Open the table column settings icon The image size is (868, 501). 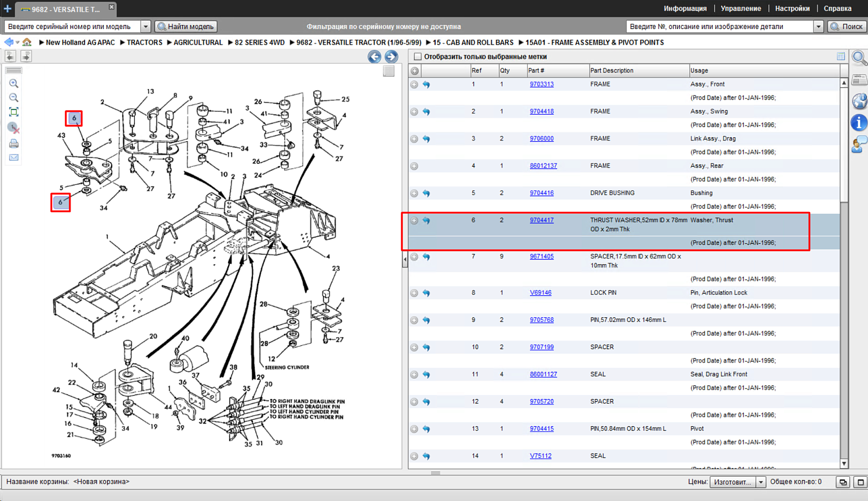click(841, 56)
